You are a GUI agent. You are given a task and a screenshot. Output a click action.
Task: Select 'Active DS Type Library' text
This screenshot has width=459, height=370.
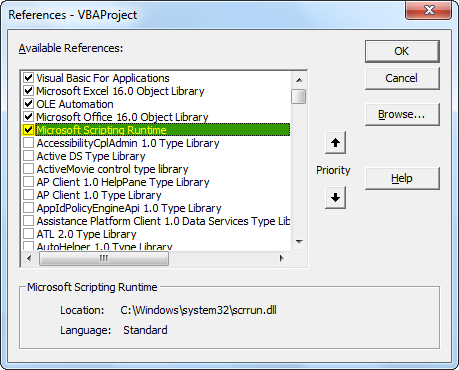pos(91,156)
